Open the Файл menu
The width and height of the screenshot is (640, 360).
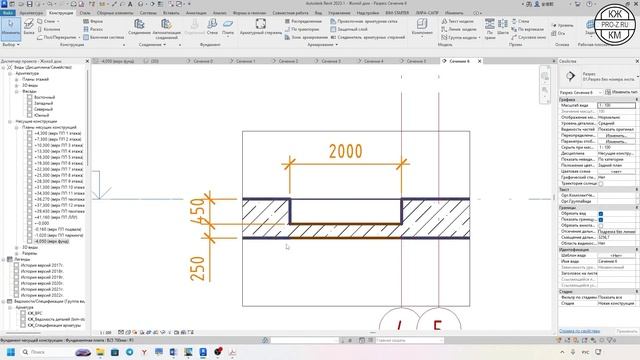(x=8, y=13)
